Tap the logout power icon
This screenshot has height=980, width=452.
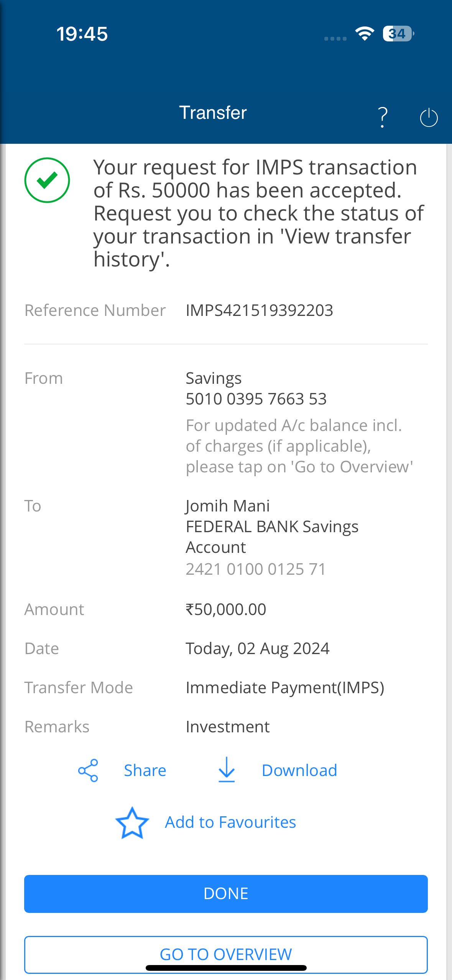429,117
